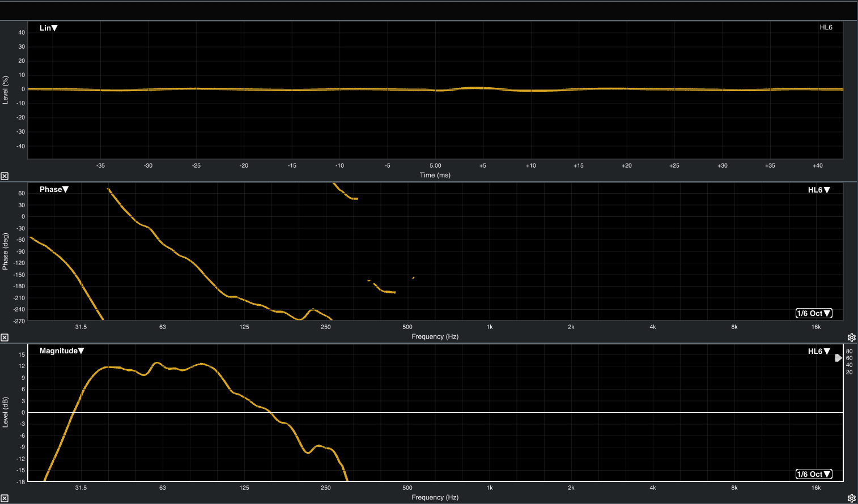The width and height of the screenshot is (858, 504).
Task: Open the Lin plot type dropdown
Action: [49, 28]
